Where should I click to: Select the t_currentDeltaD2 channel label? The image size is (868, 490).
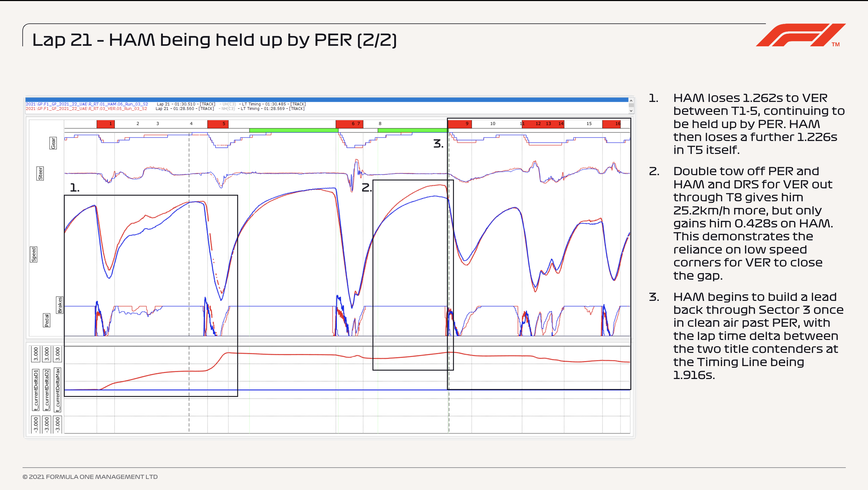point(47,390)
